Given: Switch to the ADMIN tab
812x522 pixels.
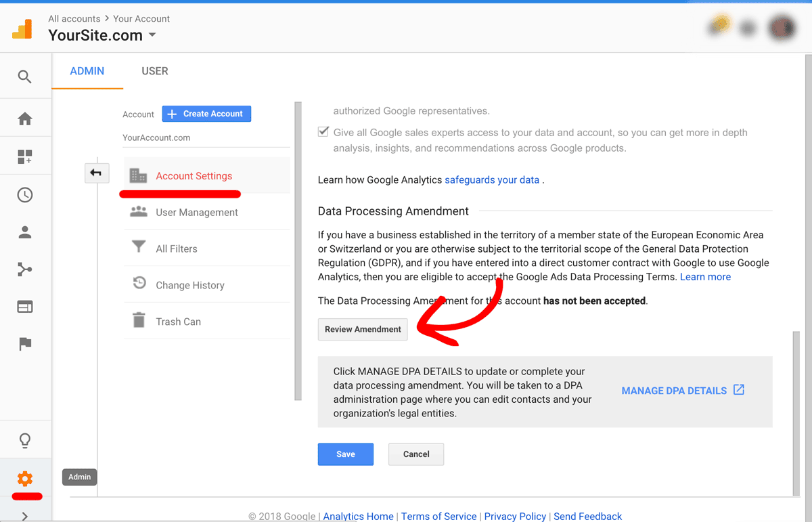Looking at the screenshot, I should [87, 71].
